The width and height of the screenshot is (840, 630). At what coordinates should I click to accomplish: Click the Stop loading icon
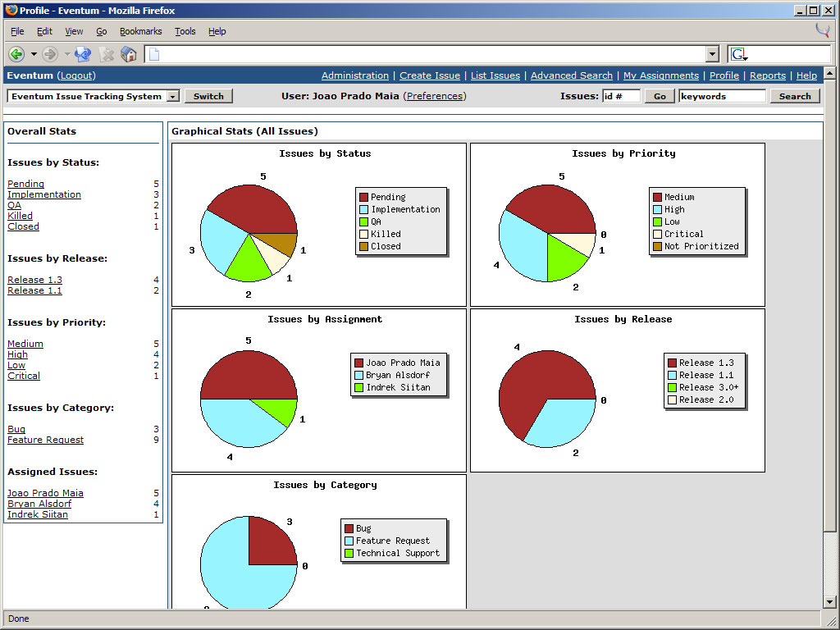107,54
